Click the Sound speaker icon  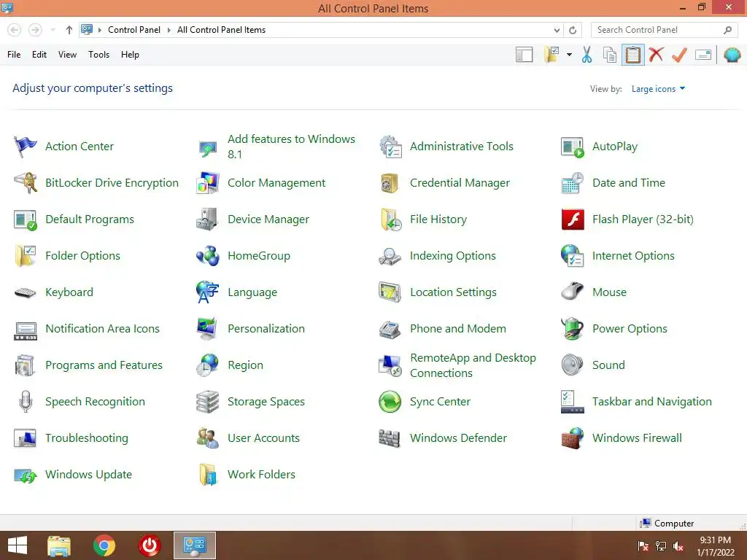pos(572,365)
